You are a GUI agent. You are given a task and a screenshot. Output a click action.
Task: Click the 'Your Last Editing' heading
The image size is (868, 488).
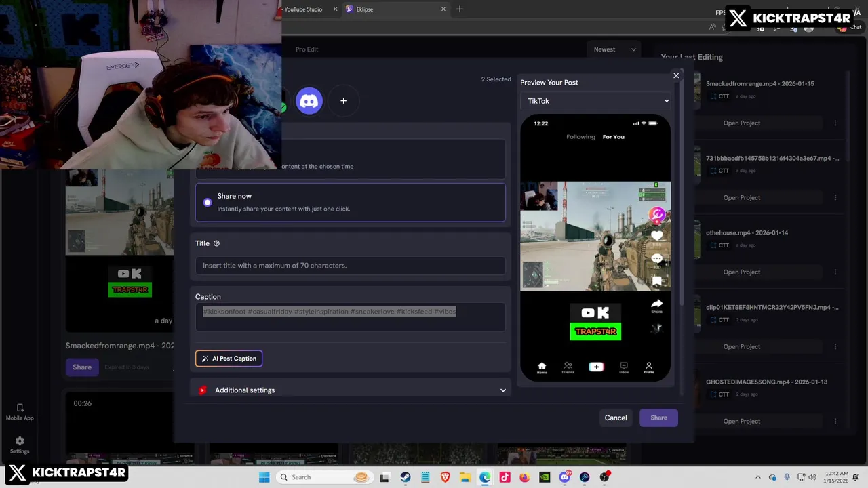coord(692,57)
